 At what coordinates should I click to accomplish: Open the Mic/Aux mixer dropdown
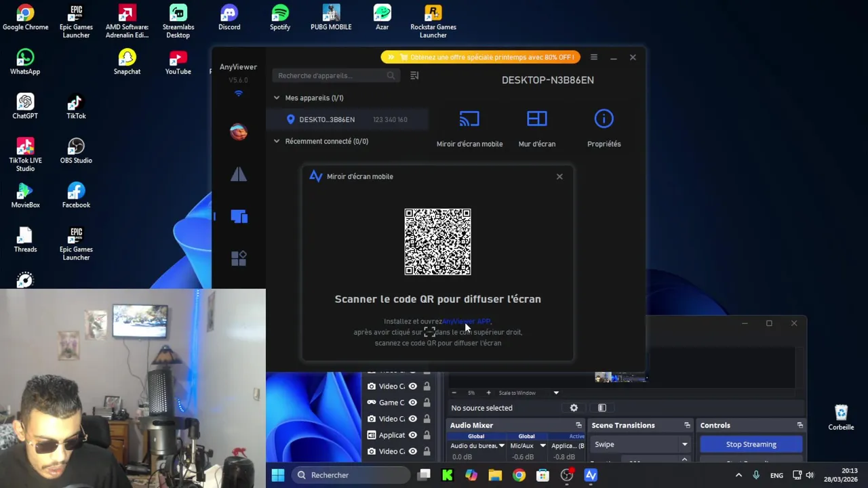pos(542,446)
